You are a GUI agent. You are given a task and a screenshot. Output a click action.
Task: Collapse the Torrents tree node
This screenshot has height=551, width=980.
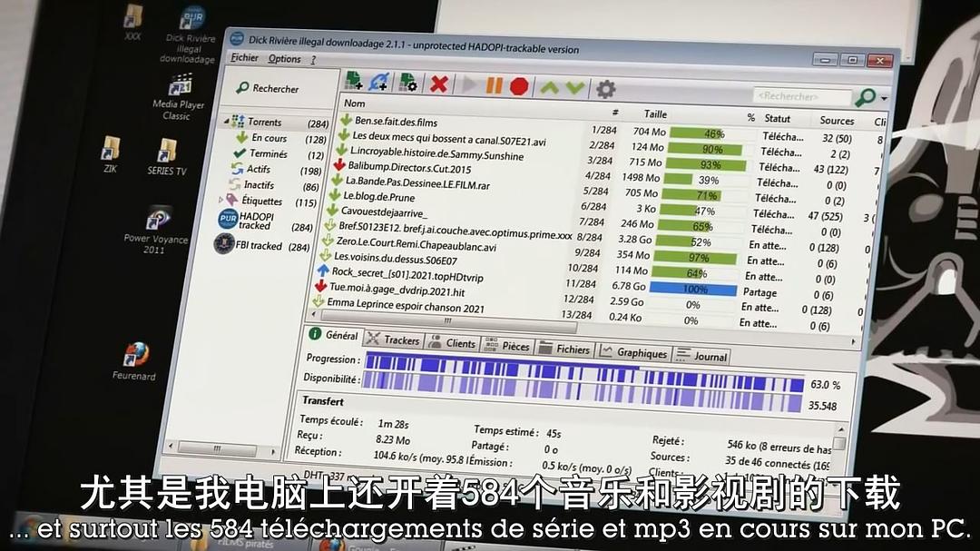click(227, 121)
